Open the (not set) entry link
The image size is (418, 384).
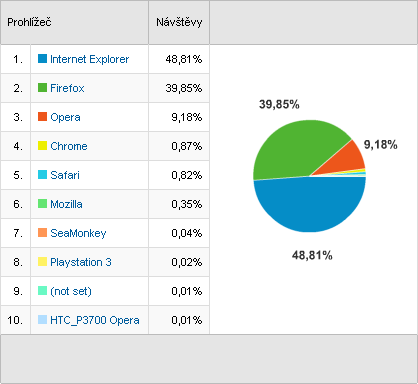71,291
